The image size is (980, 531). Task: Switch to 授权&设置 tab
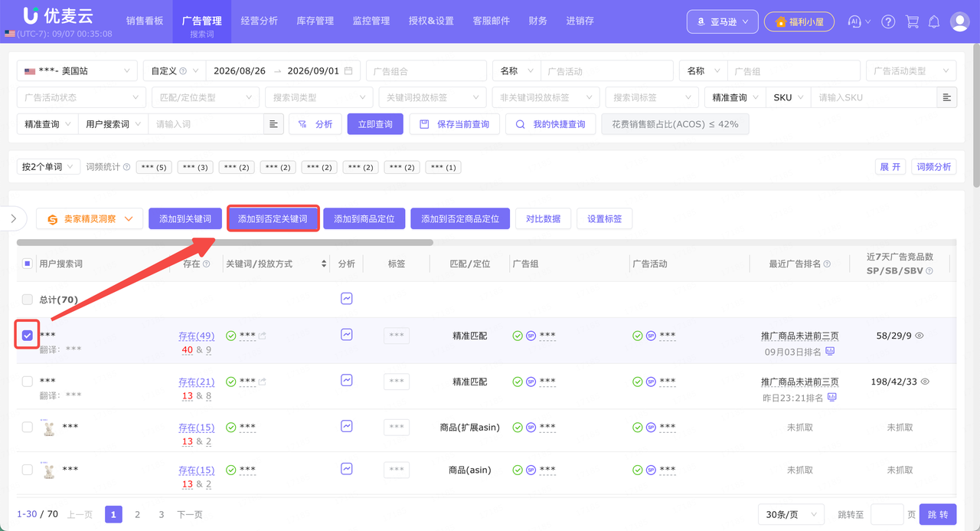(431, 21)
